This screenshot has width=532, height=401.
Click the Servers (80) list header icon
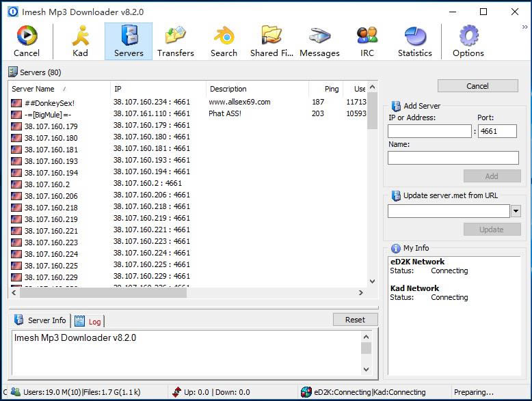[12, 72]
